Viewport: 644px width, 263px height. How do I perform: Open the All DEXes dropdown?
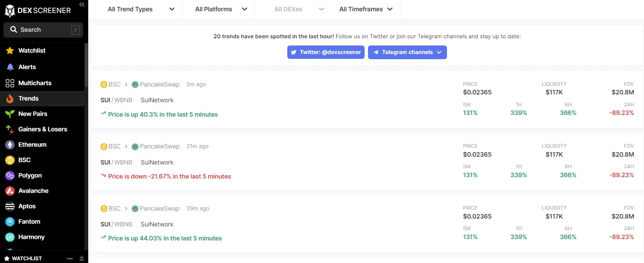pyautogui.click(x=299, y=9)
